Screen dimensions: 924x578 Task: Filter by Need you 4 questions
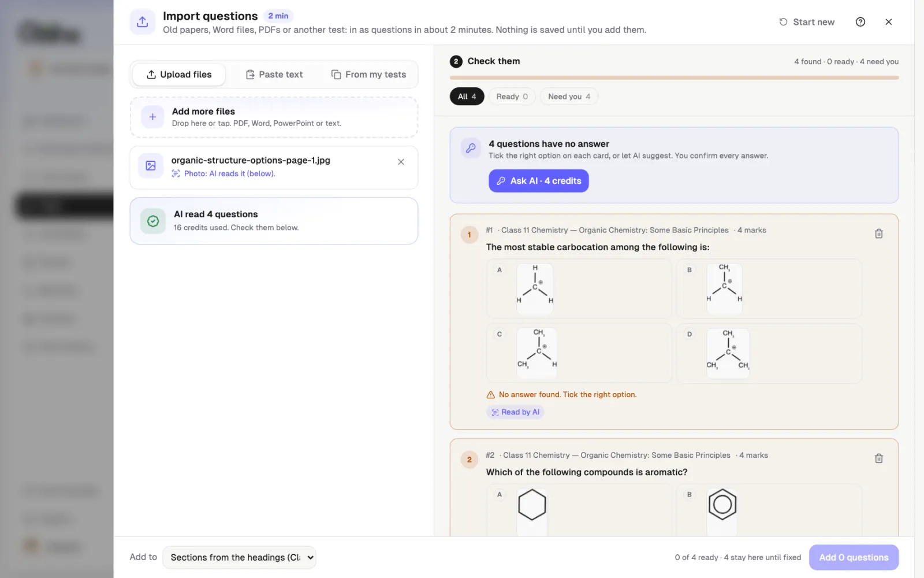tap(569, 97)
